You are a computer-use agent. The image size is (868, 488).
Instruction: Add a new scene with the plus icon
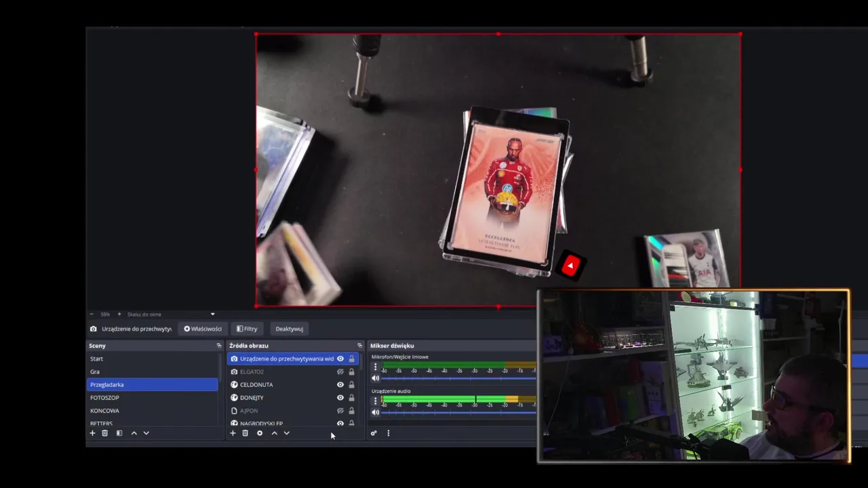coord(93,433)
